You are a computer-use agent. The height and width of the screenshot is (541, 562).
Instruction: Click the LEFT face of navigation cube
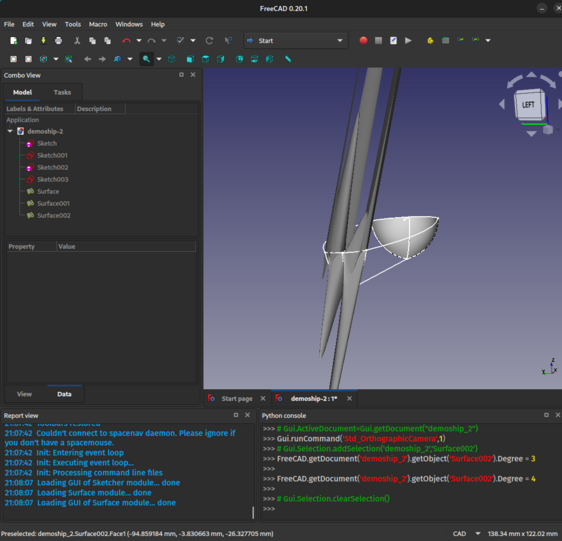pyautogui.click(x=528, y=105)
